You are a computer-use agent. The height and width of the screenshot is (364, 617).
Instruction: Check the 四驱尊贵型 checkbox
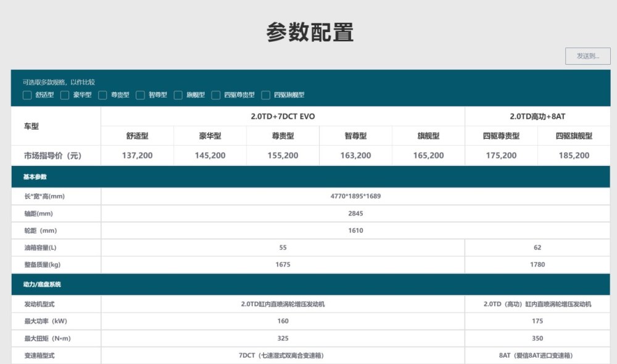[215, 95]
